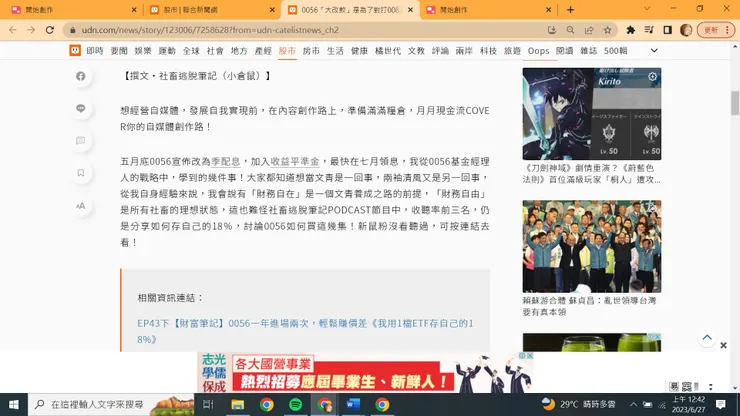Image resolution: width=740 pixels, height=416 pixels.
Task: Switch to the last 開始創作 tab
Action: coord(488,9)
